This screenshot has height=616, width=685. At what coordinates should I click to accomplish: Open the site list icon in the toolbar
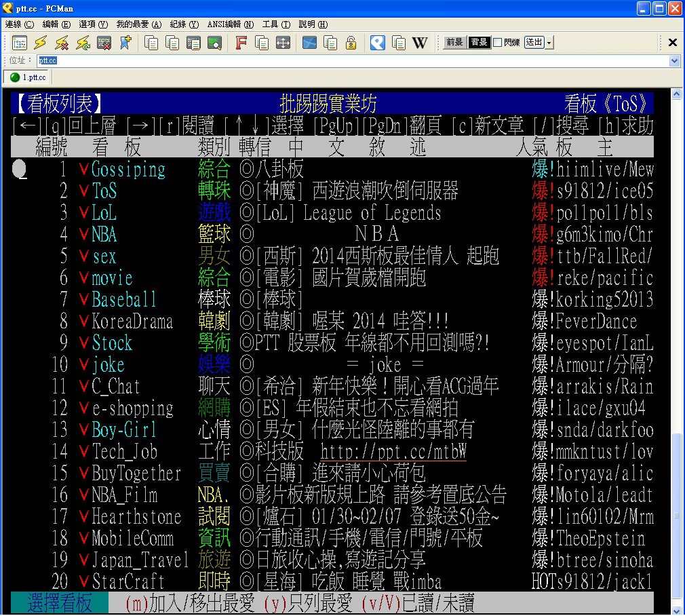pyautogui.click(x=20, y=43)
